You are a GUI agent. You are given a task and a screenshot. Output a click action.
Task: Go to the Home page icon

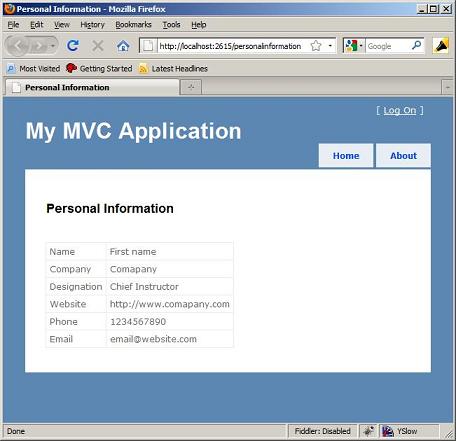123,46
